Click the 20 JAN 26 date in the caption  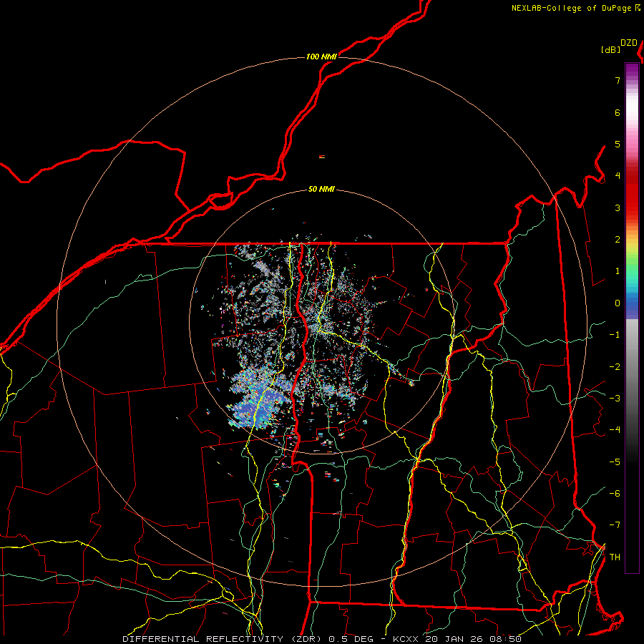[x=454, y=639]
